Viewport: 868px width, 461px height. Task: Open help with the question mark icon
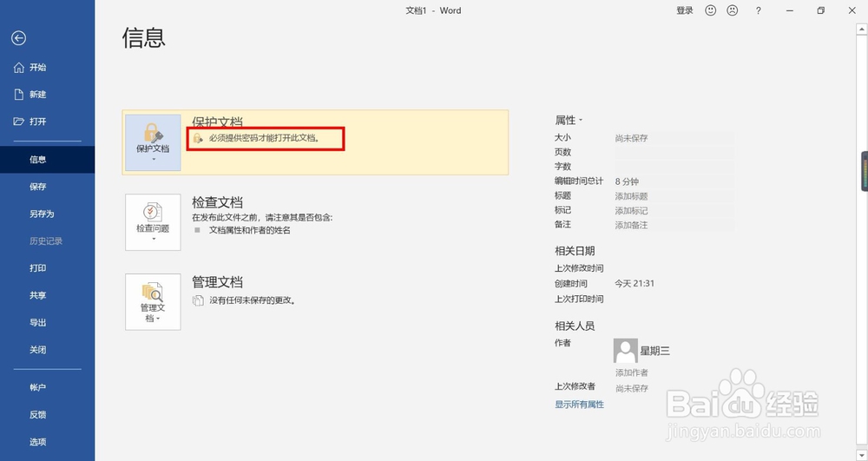(x=758, y=10)
